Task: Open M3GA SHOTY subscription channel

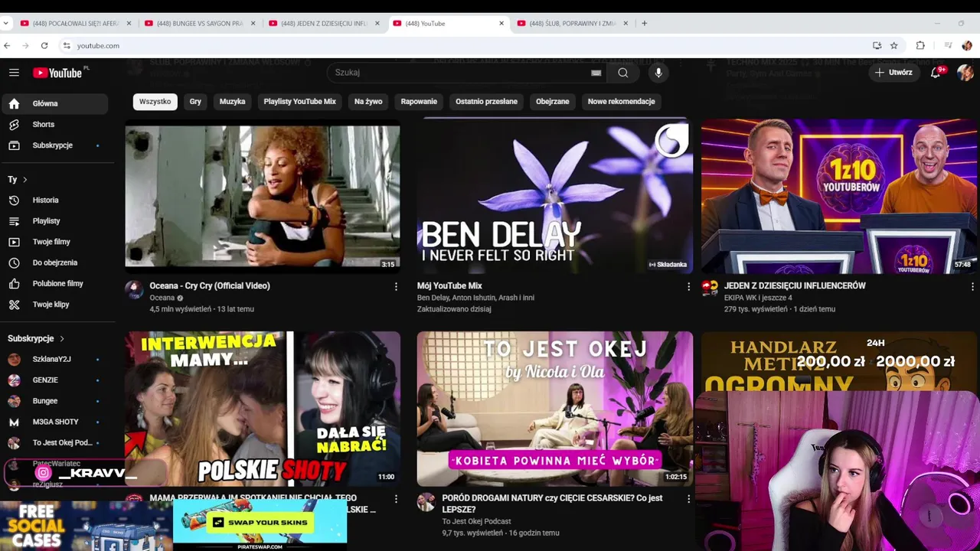Action: click(55, 422)
